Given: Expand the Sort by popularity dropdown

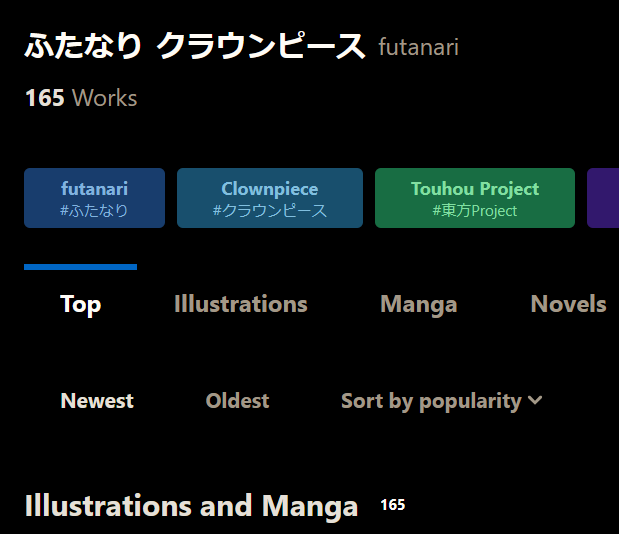Looking at the screenshot, I should pos(441,401).
